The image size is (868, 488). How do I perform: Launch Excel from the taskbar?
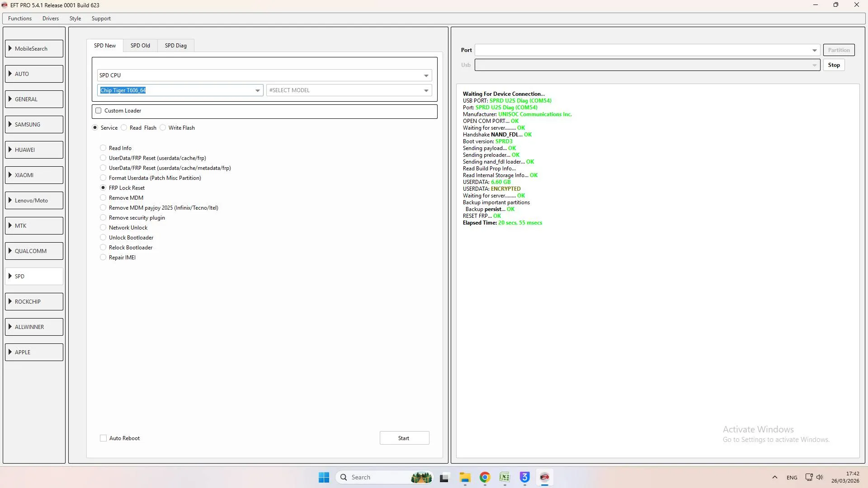pos(505,477)
